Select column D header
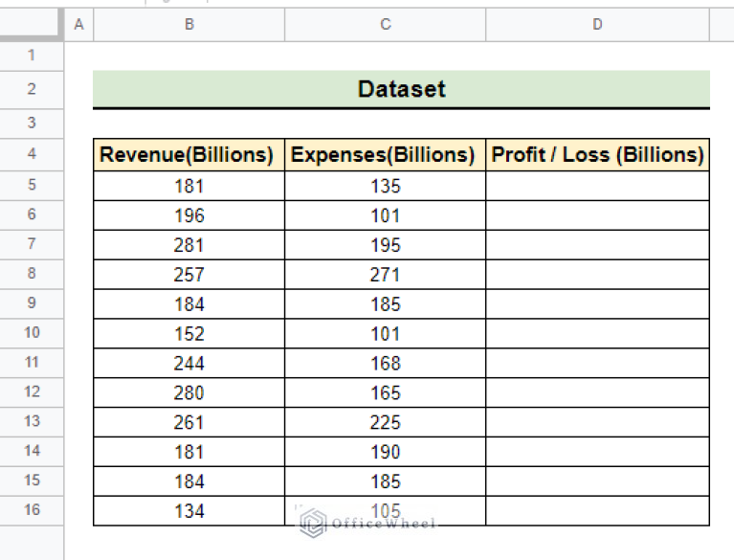This screenshot has width=734, height=560. [597, 25]
